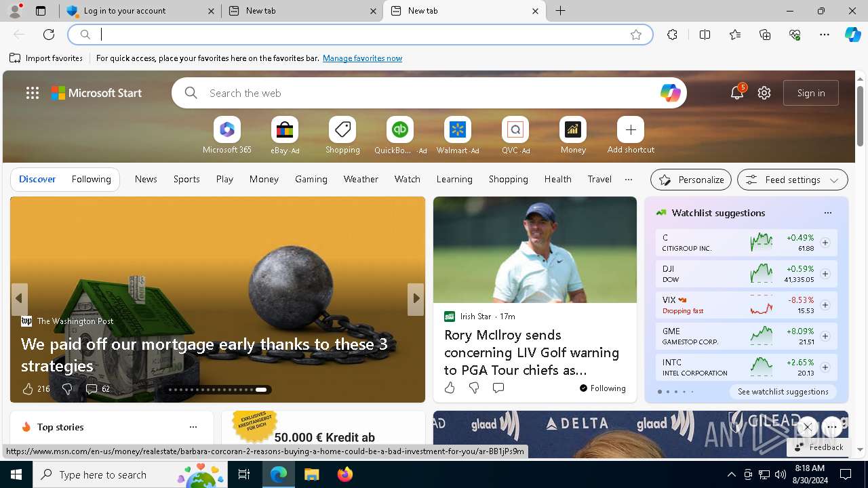Viewport: 868px width, 488px height.
Task: Expand more feed categories ellipsis
Action: coord(628,180)
